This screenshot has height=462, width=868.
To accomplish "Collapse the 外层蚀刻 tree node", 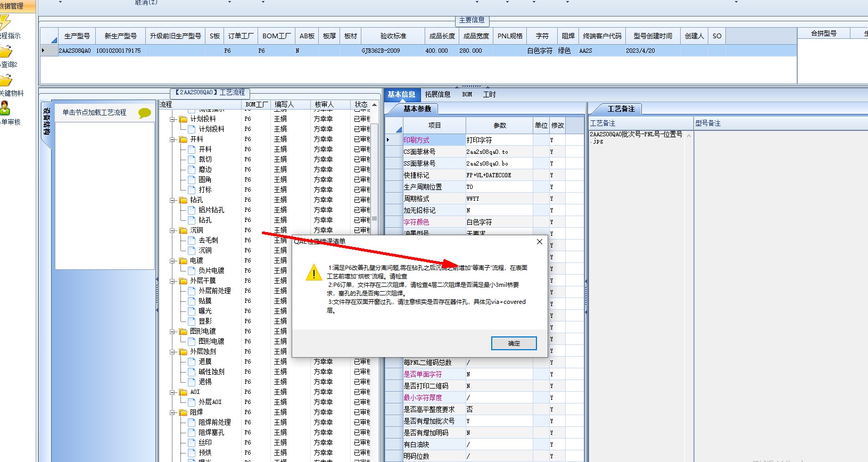I will (x=172, y=352).
